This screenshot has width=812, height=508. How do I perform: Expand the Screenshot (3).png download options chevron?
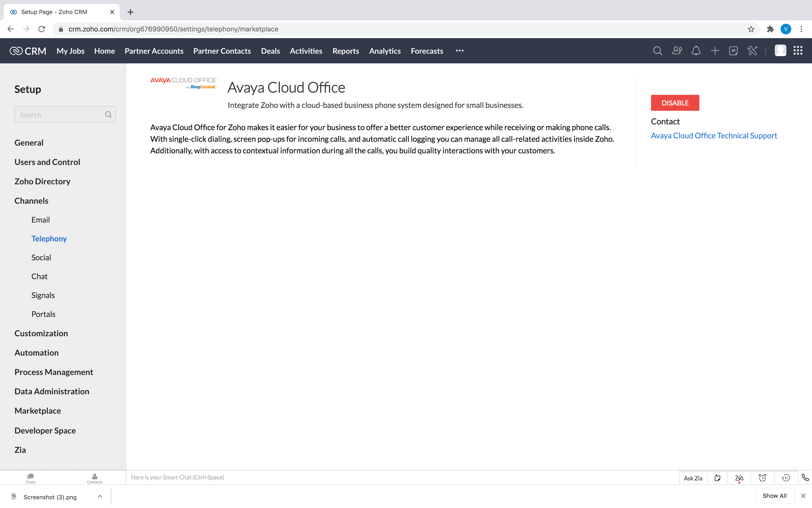pos(100,496)
